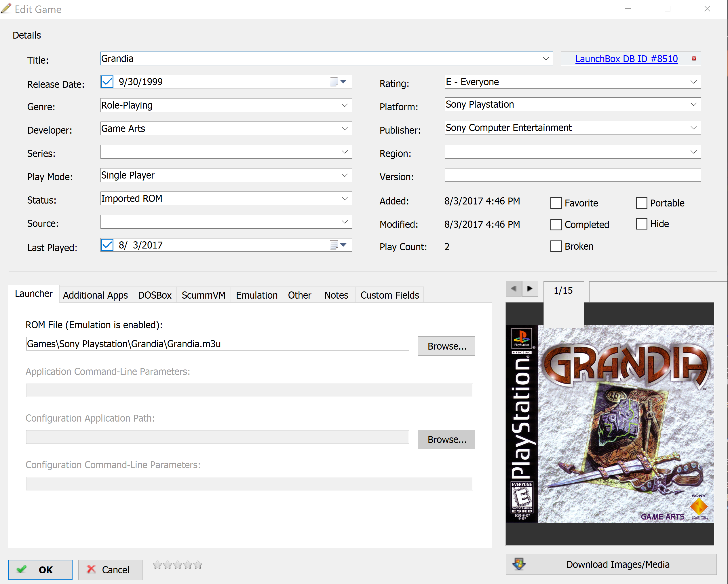Open the Rating dropdown

click(693, 82)
